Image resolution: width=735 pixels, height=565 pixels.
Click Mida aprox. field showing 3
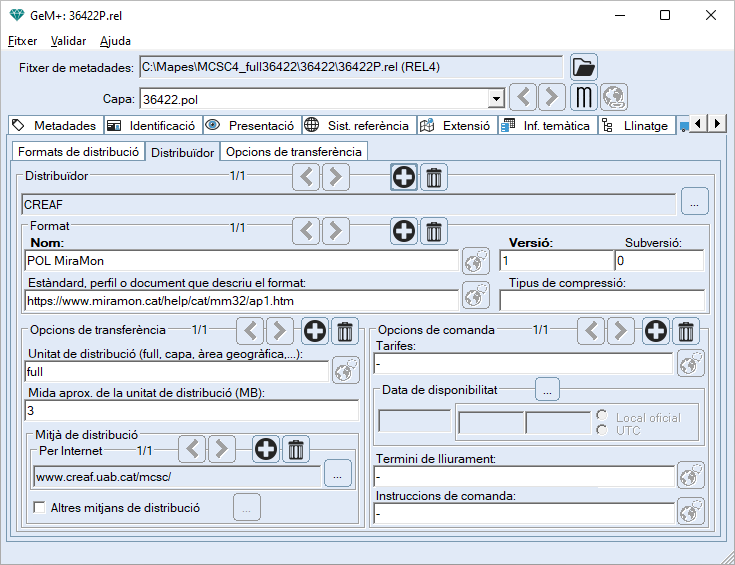[x=191, y=410]
